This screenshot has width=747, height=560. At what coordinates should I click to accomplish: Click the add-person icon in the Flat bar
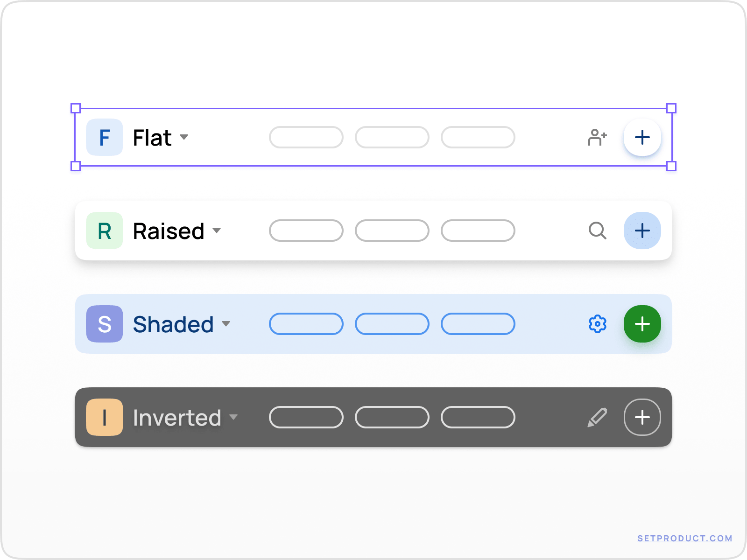coord(598,137)
